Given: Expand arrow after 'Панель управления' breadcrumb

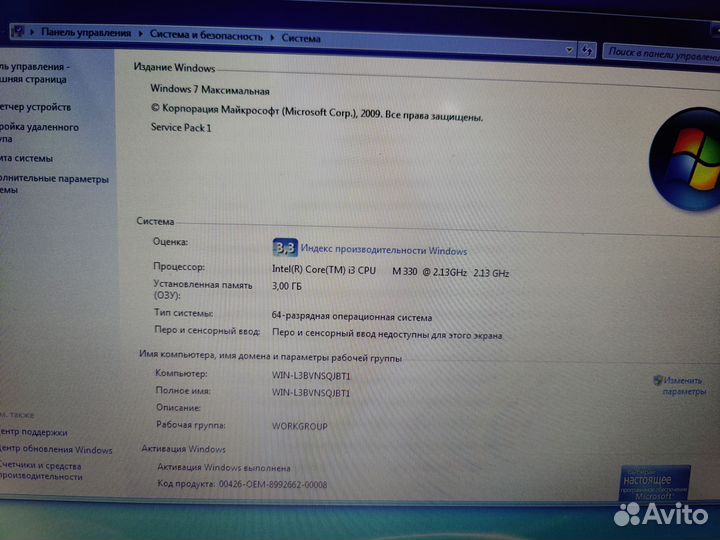Looking at the screenshot, I should [140, 34].
